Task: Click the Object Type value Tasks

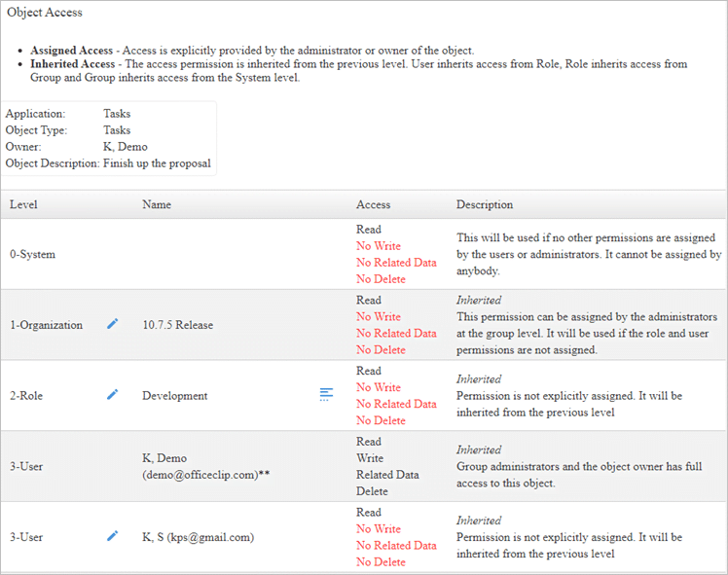Action: pos(117,130)
